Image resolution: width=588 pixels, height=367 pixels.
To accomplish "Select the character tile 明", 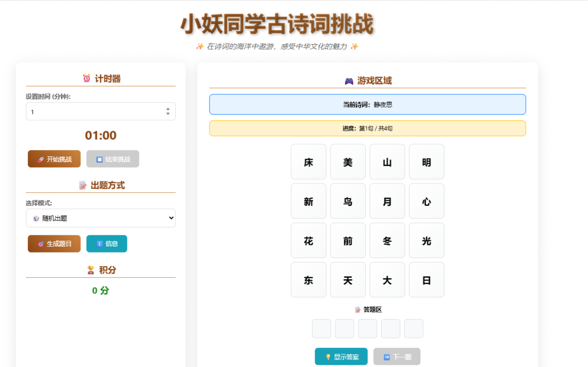I will point(427,162).
